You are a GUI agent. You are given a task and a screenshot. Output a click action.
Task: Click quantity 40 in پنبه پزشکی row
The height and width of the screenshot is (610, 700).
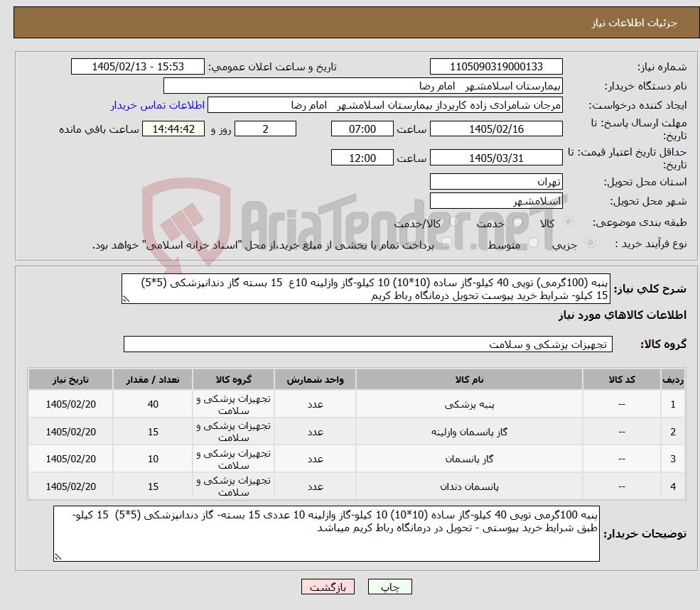click(x=153, y=404)
